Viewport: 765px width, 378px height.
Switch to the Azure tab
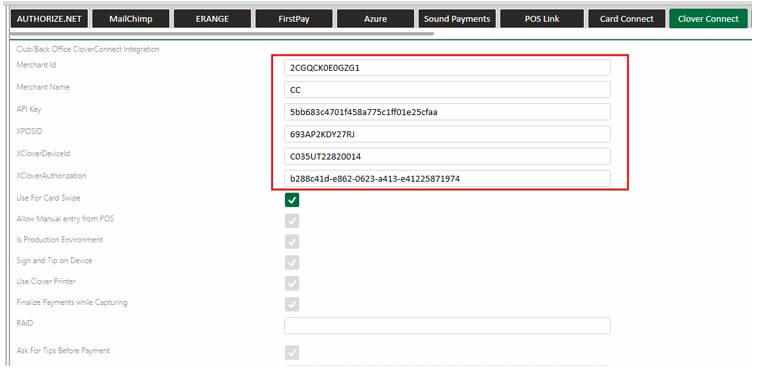[x=375, y=19]
